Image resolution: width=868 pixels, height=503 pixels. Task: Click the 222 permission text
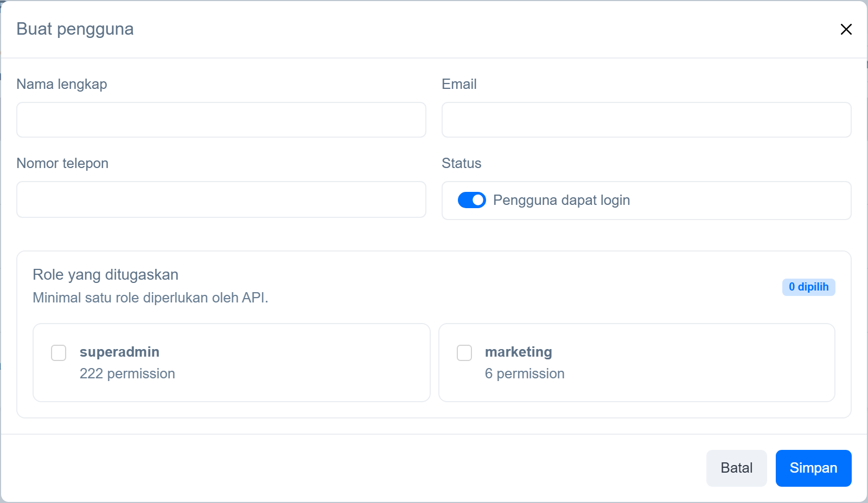click(127, 373)
